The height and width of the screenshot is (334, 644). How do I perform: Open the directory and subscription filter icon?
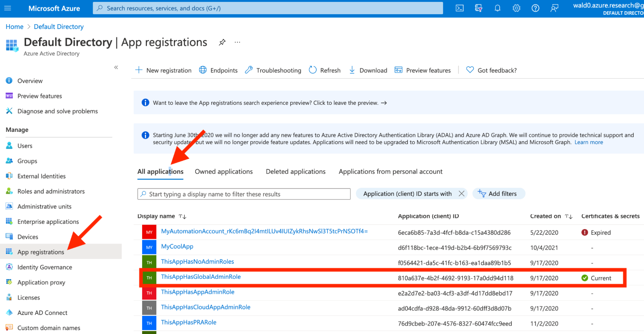point(478,8)
